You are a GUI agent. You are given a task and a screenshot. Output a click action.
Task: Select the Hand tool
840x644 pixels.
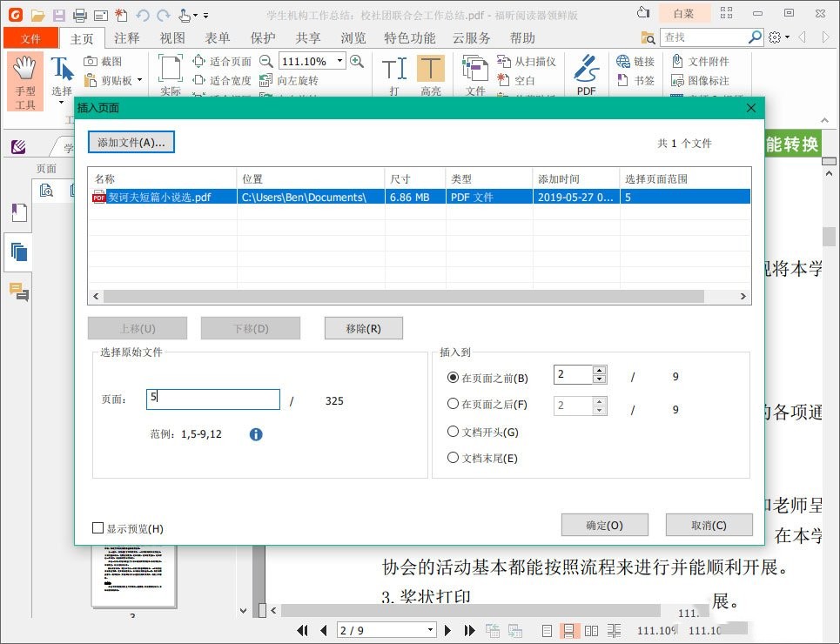[25, 81]
